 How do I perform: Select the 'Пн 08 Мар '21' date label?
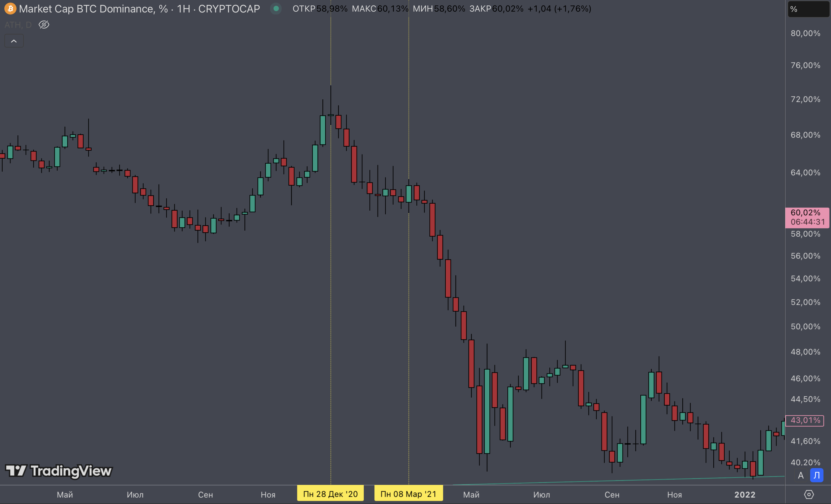pos(409,494)
